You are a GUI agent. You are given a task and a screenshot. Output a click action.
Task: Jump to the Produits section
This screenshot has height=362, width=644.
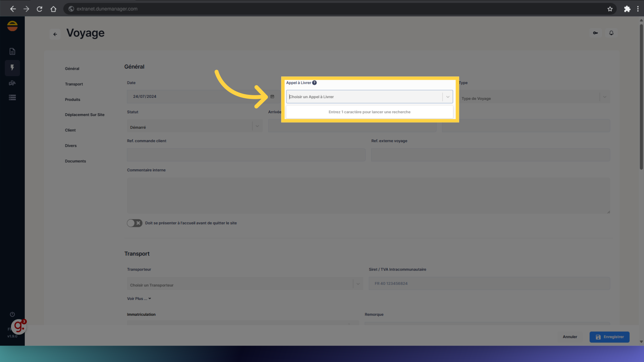[x=72, y=100]
